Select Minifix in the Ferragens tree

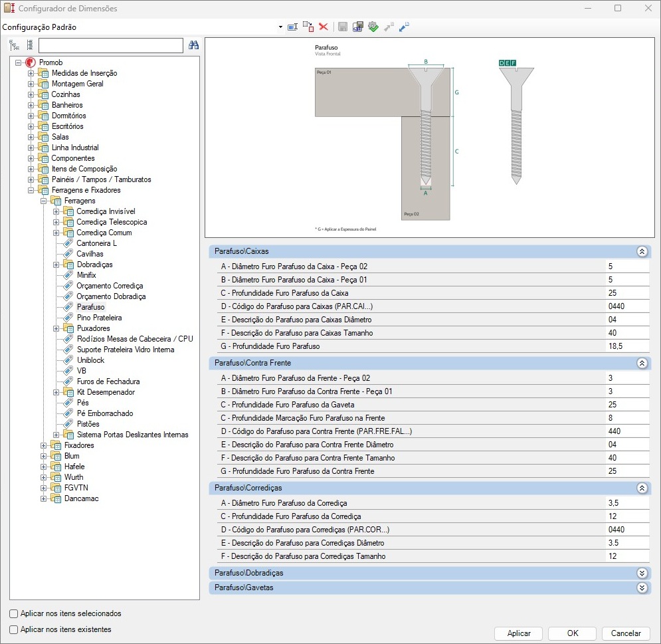click(x=86, y=275)
